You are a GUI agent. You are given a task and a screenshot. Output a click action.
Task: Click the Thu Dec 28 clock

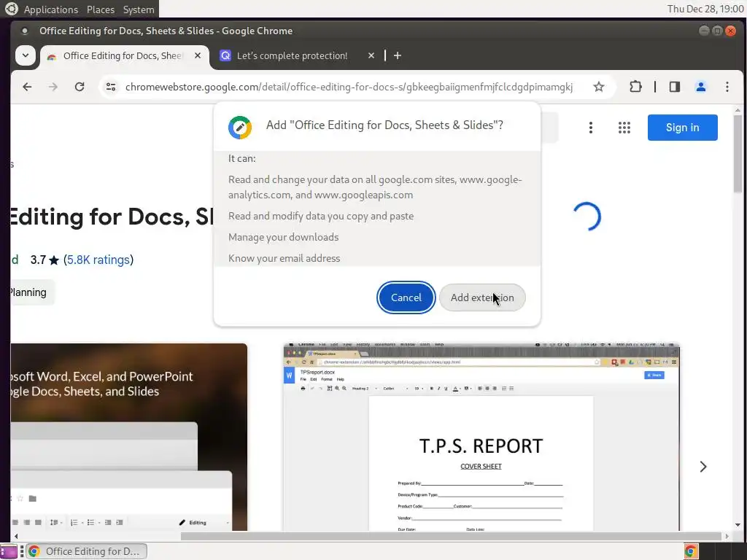(705, 9)
